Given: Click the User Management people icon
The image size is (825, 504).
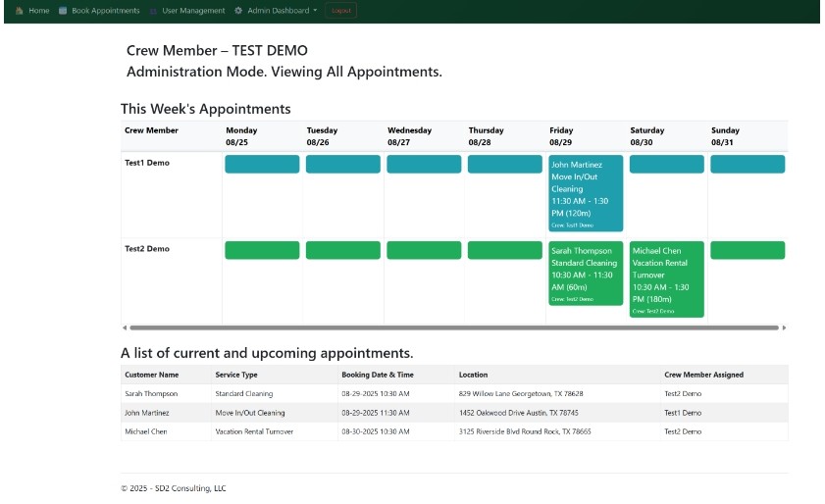Looking at the screenshot, I should pos(153,11).
